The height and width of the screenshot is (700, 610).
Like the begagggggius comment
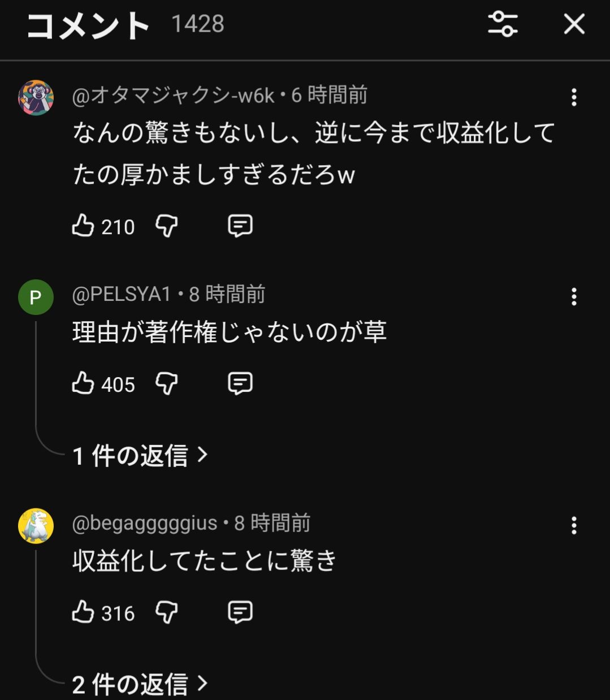point(83,612)
